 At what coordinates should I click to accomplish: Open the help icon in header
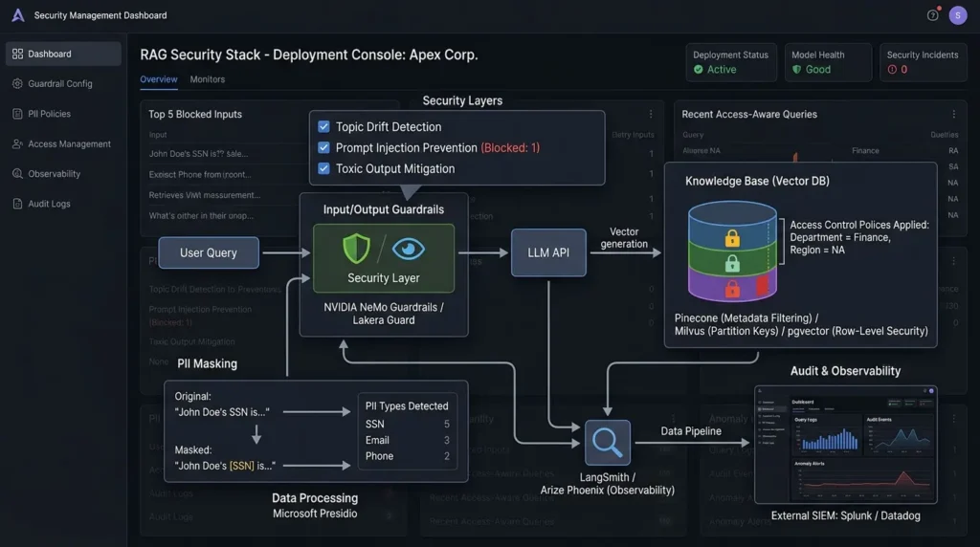point(932,15)
